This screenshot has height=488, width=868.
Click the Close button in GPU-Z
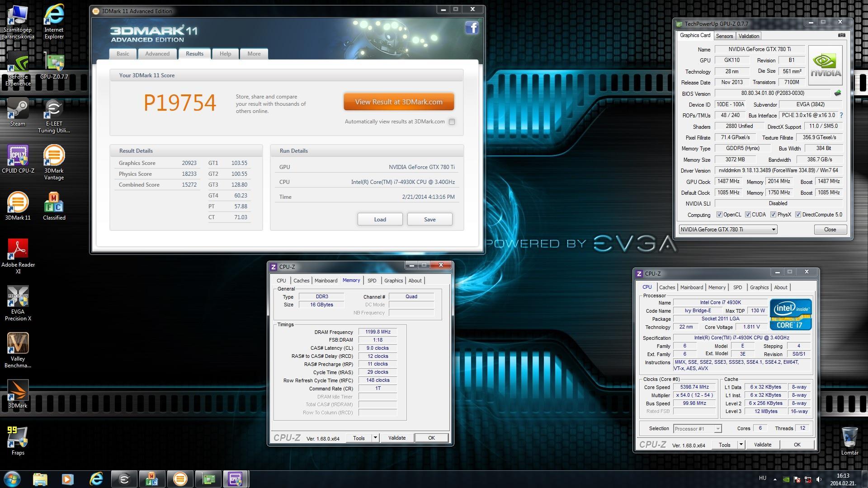point(830,230)
